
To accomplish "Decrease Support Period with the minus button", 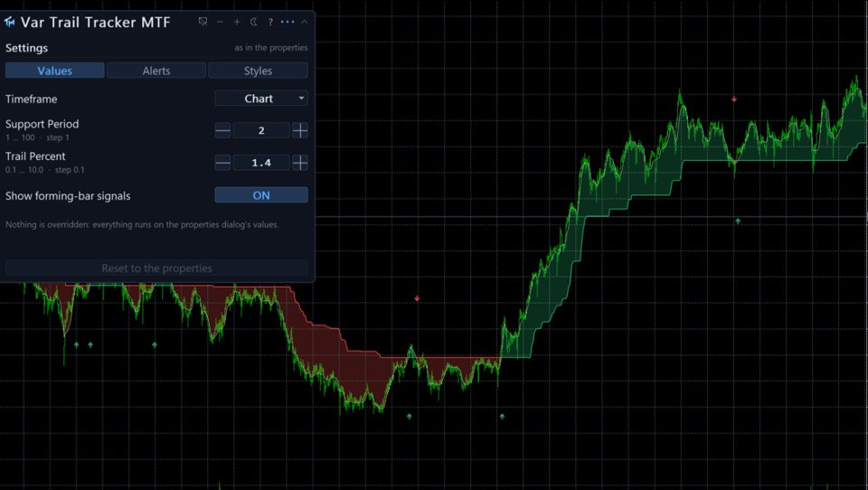I will [x=222, y=131].
